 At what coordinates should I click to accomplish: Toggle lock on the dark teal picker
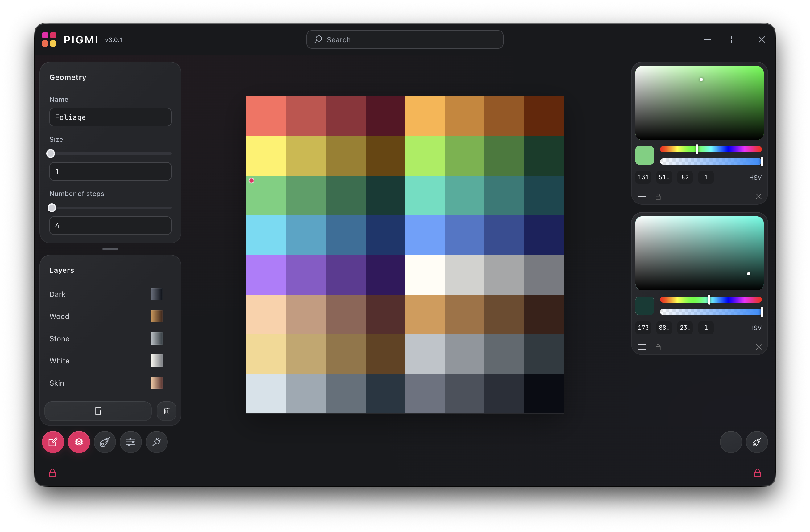pyautogui.click(x=658, y=347)
